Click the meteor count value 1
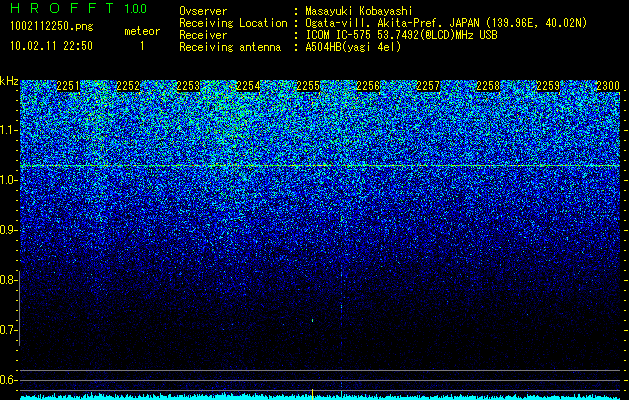 tap(142, 46)
